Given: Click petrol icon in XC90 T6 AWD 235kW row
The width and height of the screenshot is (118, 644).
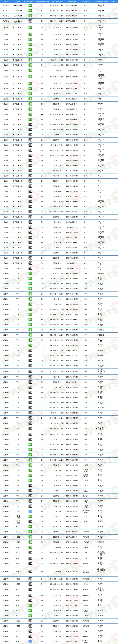Looking at the screenshot, I should pyautogui.click(x=30, y=606).
